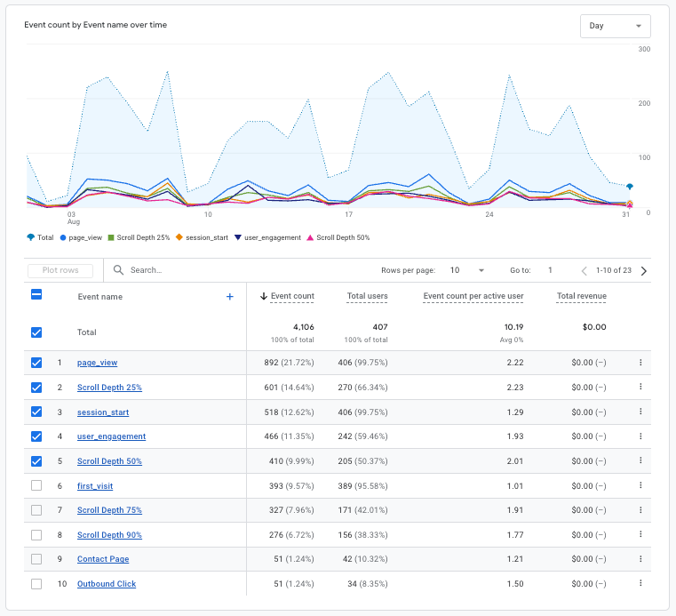676x616 pixels.
Task: Toggle the select-all checkbox in table header
Action: [x=36, y=296]
